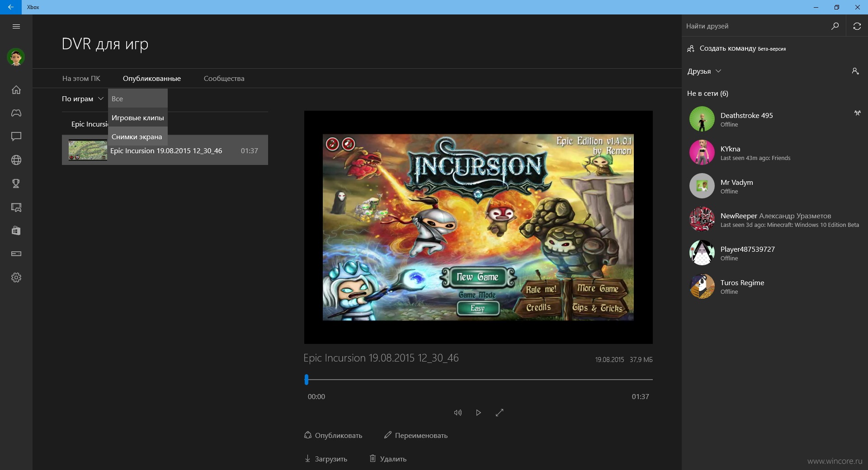This screenshot has height=470, width=868.
Task: Click Переименовать to rename the clip
Action: pos(416,435)
